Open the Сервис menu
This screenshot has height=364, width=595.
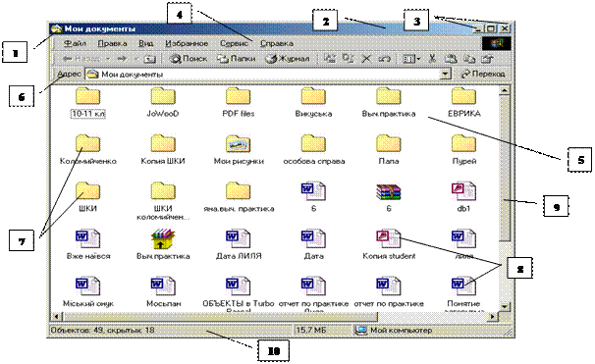pos(234,43)
